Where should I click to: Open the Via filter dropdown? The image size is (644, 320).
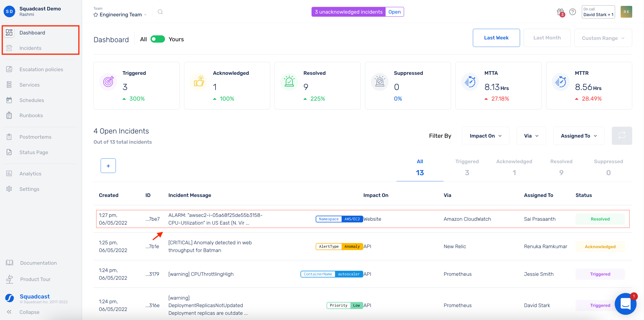tap(531, 136)
